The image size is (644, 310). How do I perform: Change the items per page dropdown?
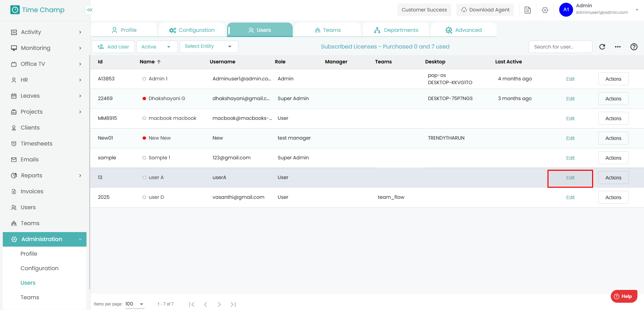[135, 304]
